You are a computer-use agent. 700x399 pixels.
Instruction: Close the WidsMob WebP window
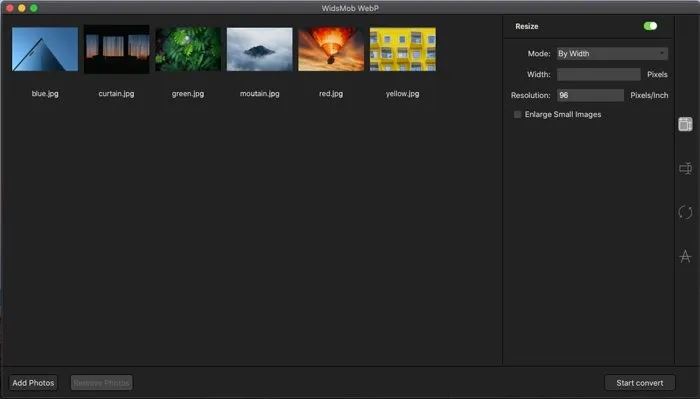tap(9, 8)
